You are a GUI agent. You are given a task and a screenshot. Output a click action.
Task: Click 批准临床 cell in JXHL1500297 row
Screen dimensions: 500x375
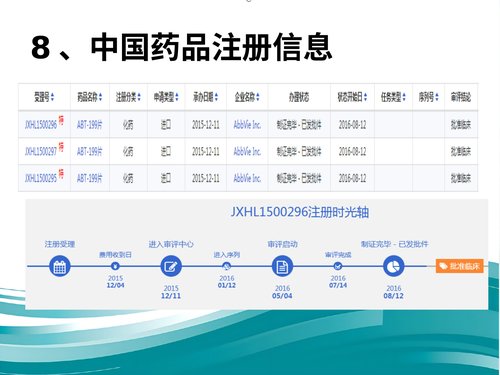coord(461,152)
